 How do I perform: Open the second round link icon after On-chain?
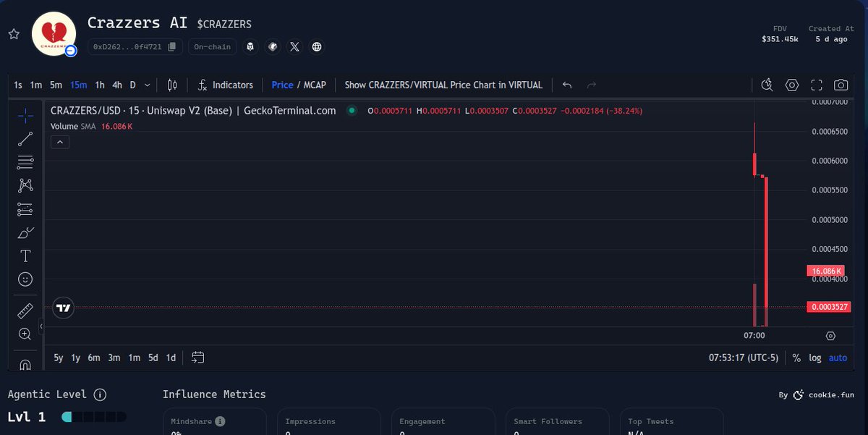(x=273, y=47)
